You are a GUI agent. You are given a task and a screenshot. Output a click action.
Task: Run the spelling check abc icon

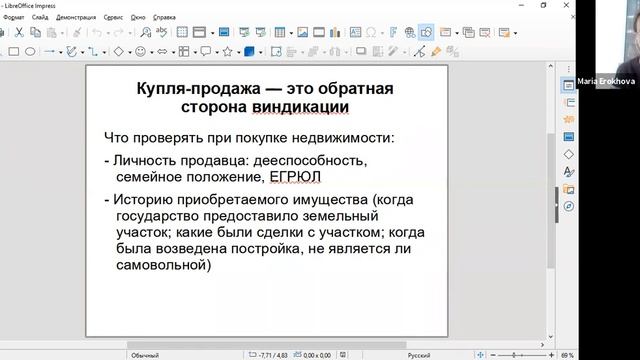click(162, 32)
